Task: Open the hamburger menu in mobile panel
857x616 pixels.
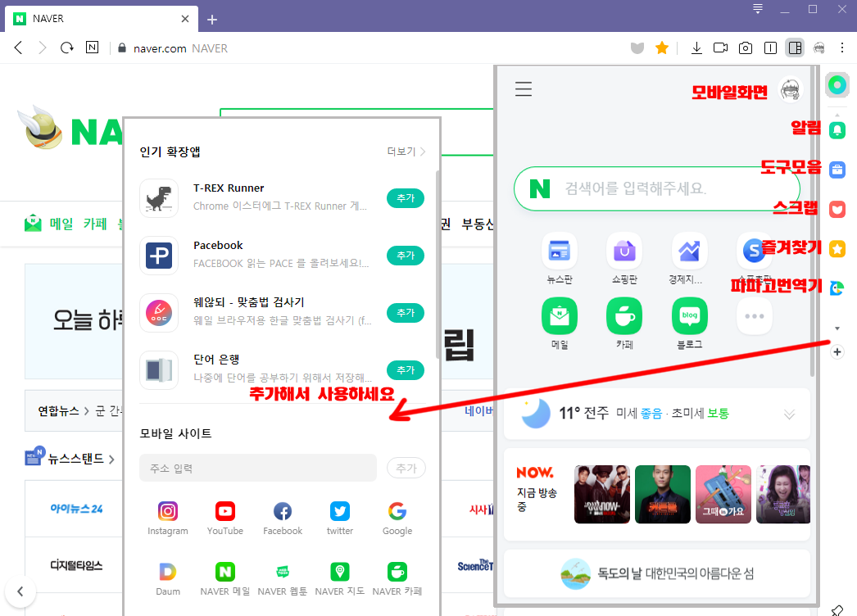Action: point(523,88)
